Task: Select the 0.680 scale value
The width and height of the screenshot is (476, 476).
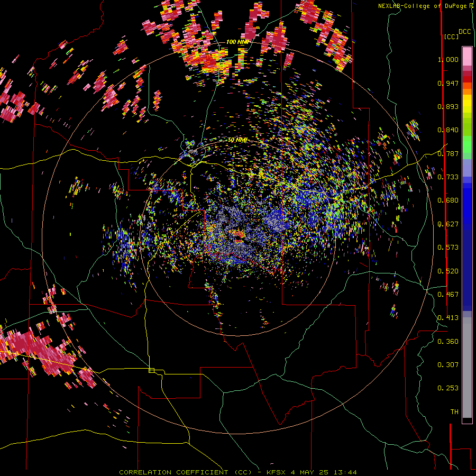Action: (x=448, y=200)
